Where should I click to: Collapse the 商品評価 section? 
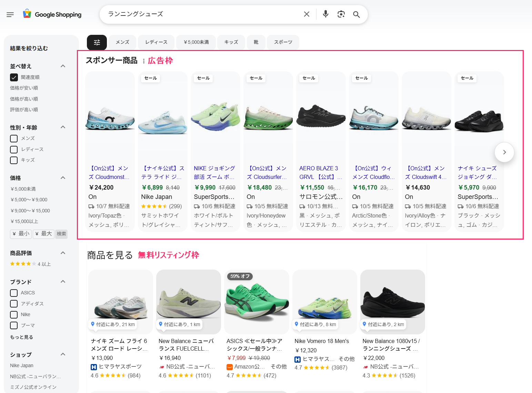[63, 253]
